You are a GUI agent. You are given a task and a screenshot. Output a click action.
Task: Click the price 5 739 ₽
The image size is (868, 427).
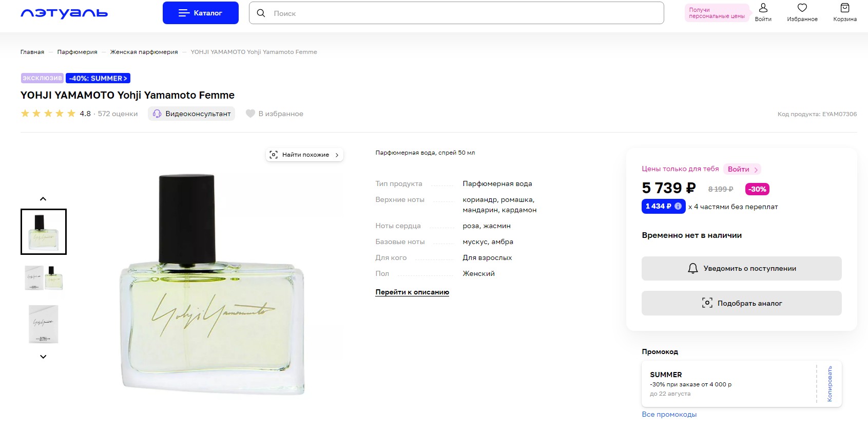[669, 188]
